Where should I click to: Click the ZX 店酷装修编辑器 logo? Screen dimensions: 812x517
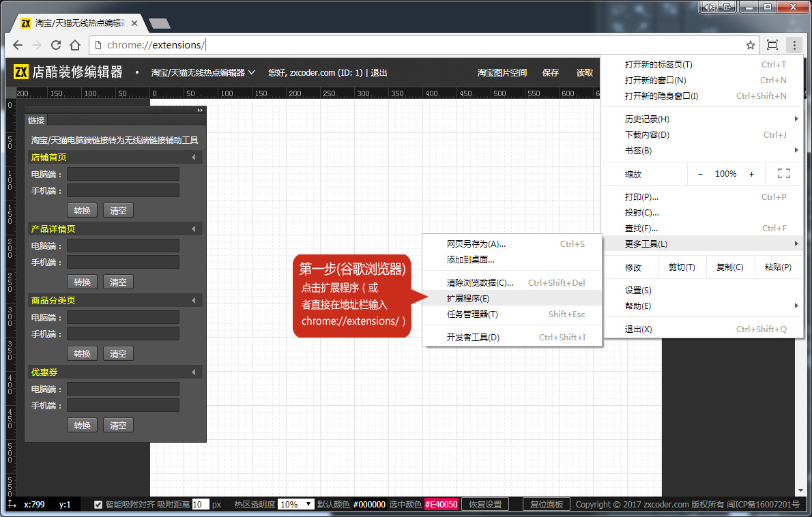[x=68, y=72]
